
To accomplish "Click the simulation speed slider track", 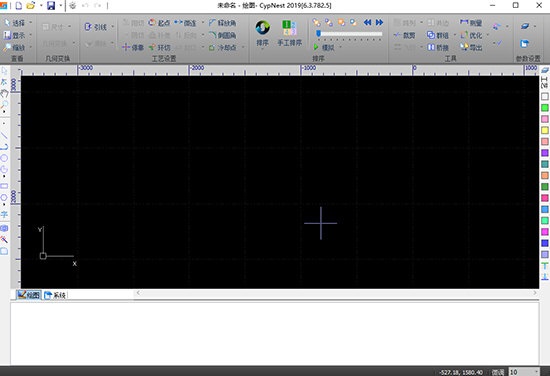I will point(349,34).
